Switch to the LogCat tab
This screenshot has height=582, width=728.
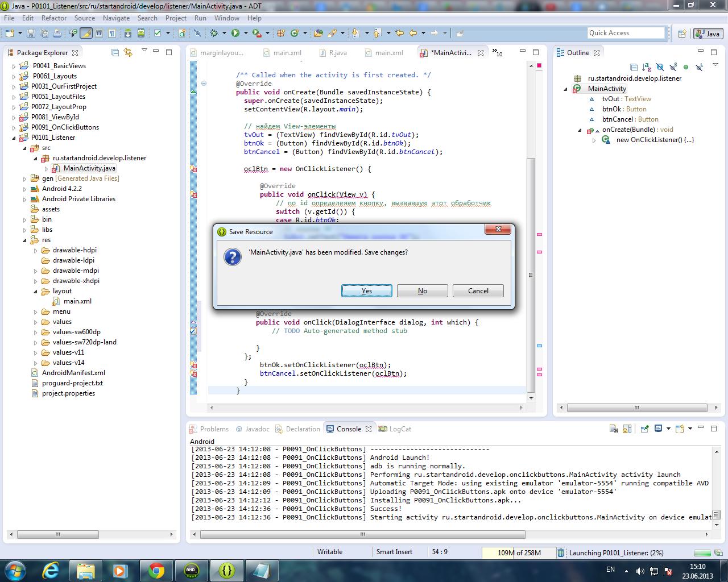[x=395, y=429]
